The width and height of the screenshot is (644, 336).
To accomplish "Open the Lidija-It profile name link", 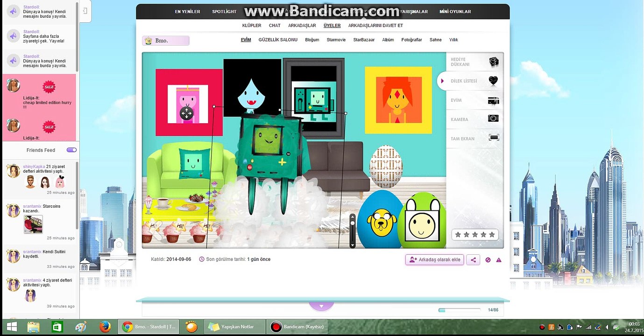I will [x=31, y=98].
